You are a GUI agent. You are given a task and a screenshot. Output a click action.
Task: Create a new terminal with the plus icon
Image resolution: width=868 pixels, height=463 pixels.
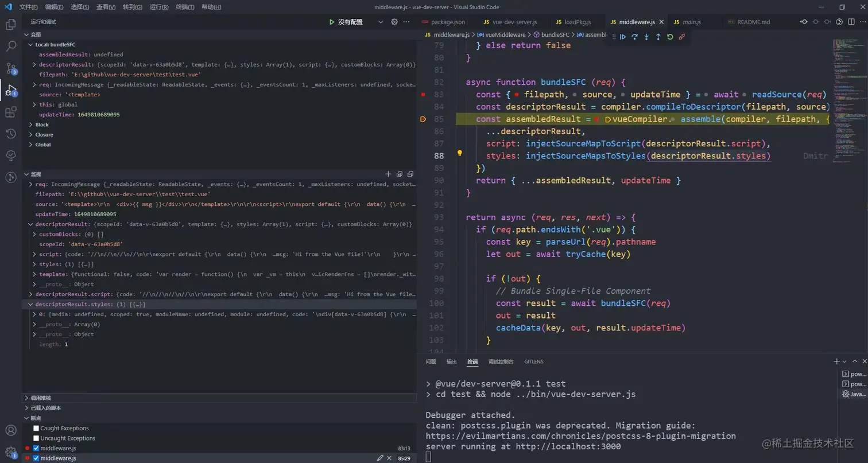(x=836, y=361)
